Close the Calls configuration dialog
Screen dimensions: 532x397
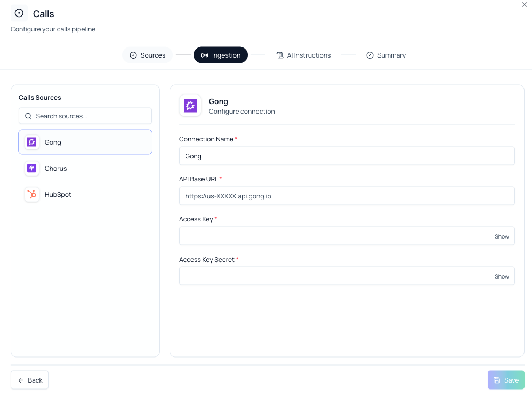tap(524, 5)
